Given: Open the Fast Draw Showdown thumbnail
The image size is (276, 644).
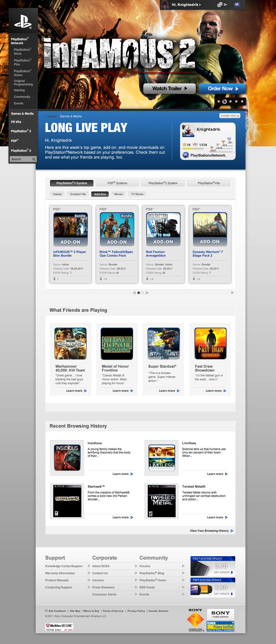Looking at the screenshot, I should [x=210, y=343].
